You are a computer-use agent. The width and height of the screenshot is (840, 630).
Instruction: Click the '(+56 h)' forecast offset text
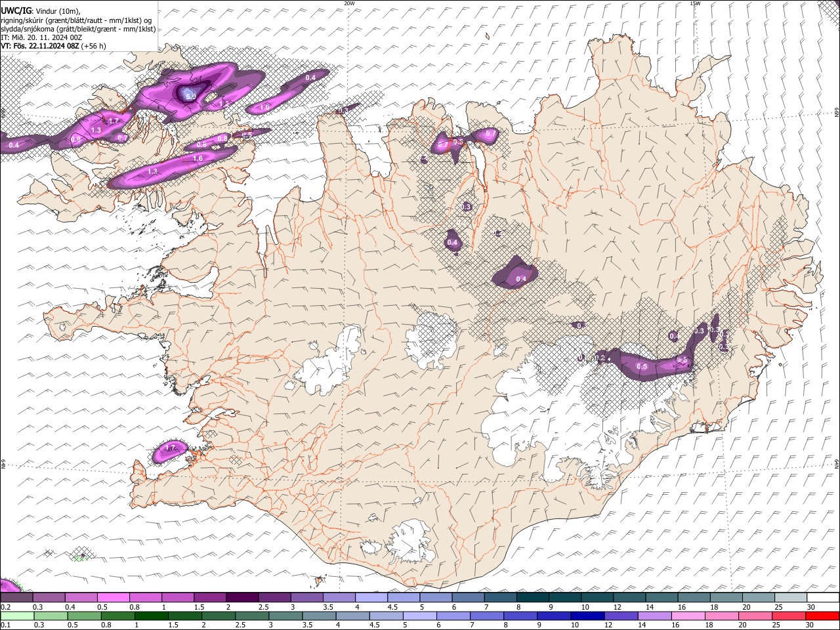[x=94, y=46]
